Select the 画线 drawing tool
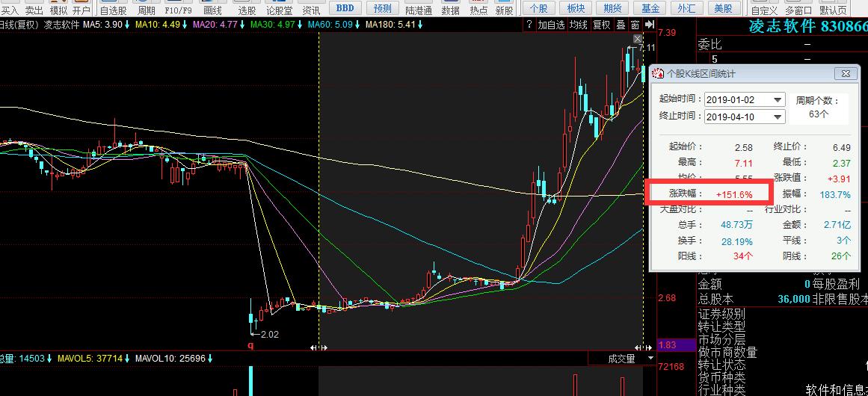Image resolution: width=868 pixels, height=396 pixels. tap(212, 10)
